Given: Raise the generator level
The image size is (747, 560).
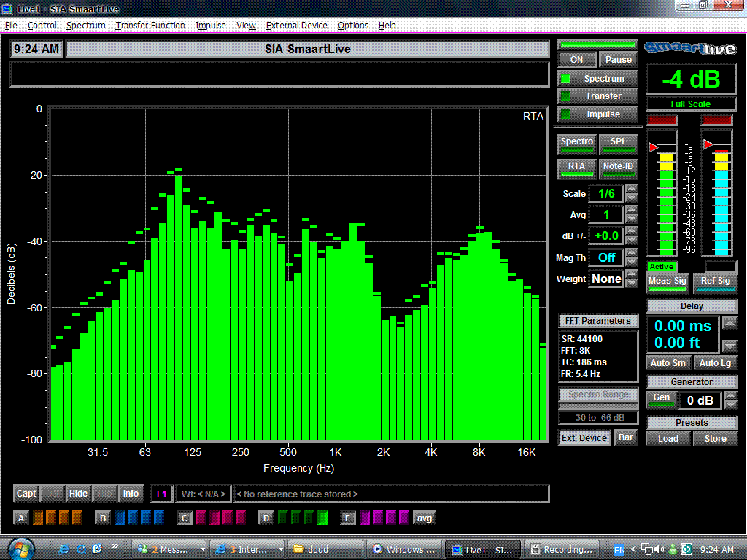Looking at the screenshot, I should pyautogui.click(x=730, y=396).
